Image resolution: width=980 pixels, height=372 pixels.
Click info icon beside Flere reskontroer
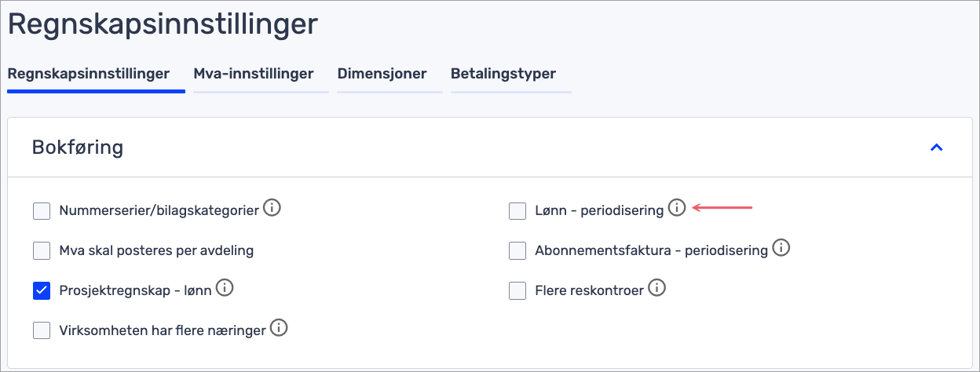[657, 288]
